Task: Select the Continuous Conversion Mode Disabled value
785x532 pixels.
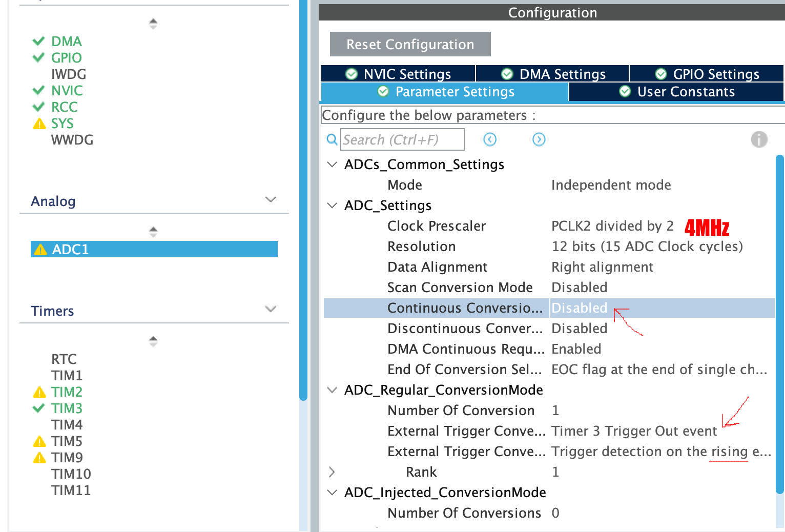Action: coord(579,308)
